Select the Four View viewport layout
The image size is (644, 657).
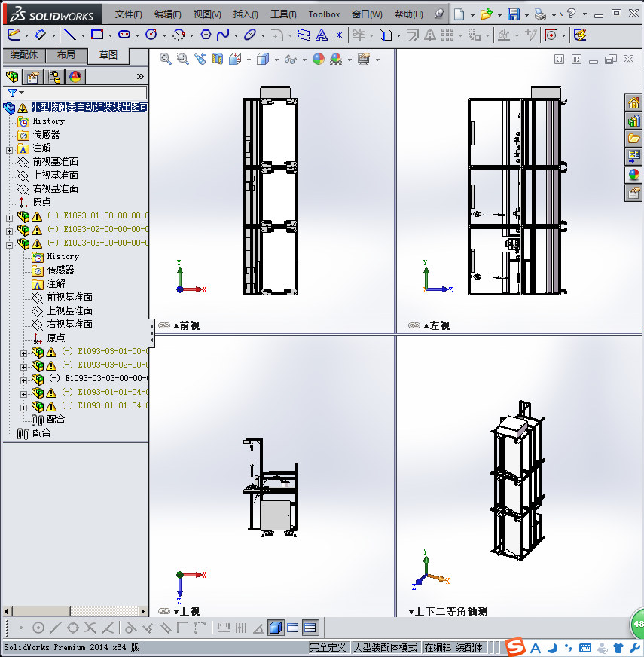coord(310,628)
